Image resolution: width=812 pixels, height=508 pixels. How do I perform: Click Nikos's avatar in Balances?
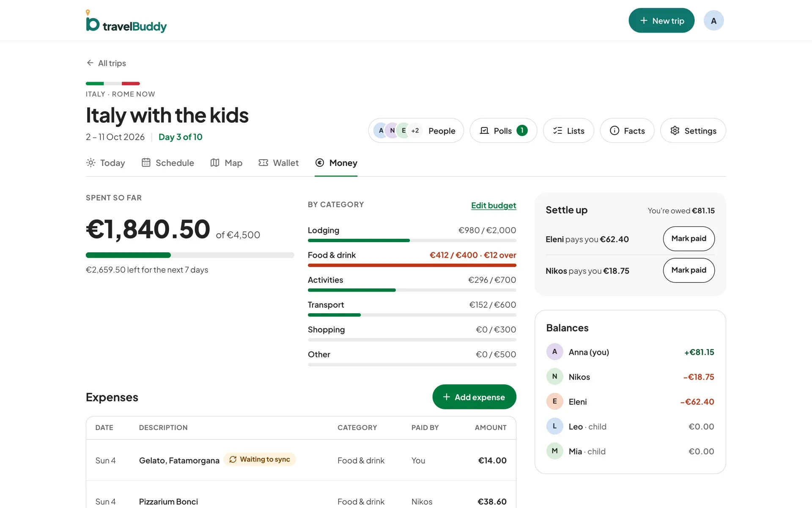point(554,376)
